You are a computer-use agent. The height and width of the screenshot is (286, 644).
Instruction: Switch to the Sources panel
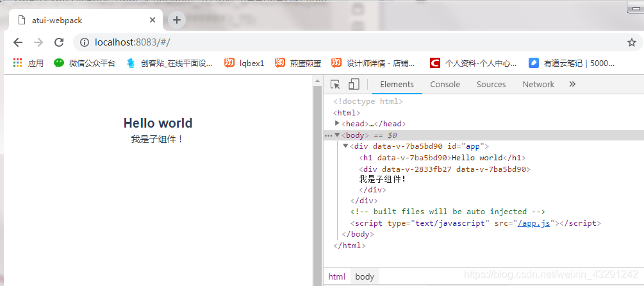(491, 84)
